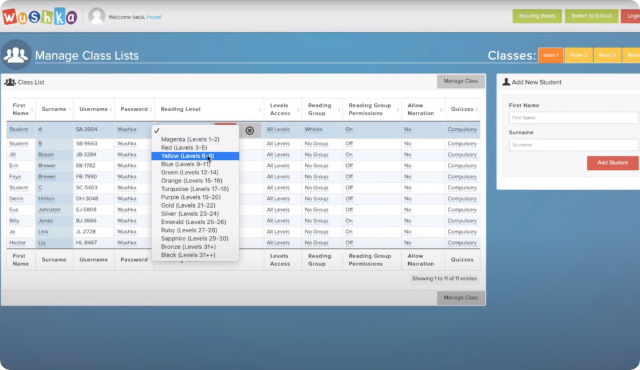Open the Room 3 class tab
The height and width of the screenshot is (370, 640).
point(607,55)
